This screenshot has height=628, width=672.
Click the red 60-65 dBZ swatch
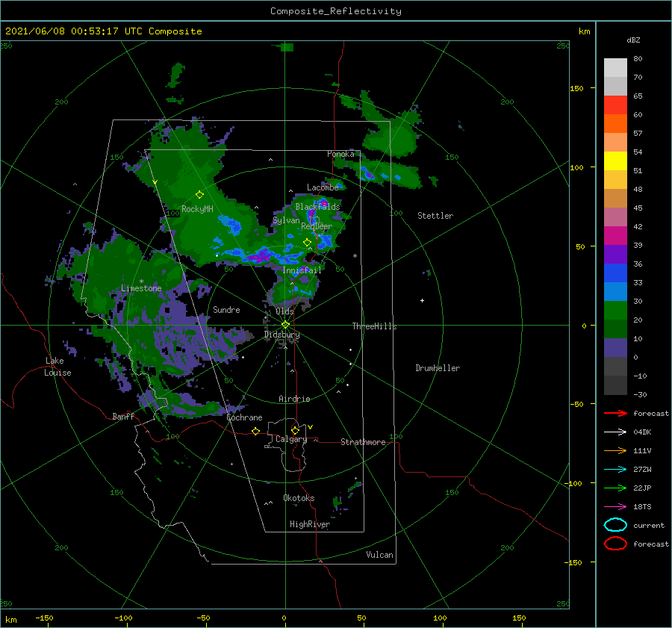tap(615, 105)
